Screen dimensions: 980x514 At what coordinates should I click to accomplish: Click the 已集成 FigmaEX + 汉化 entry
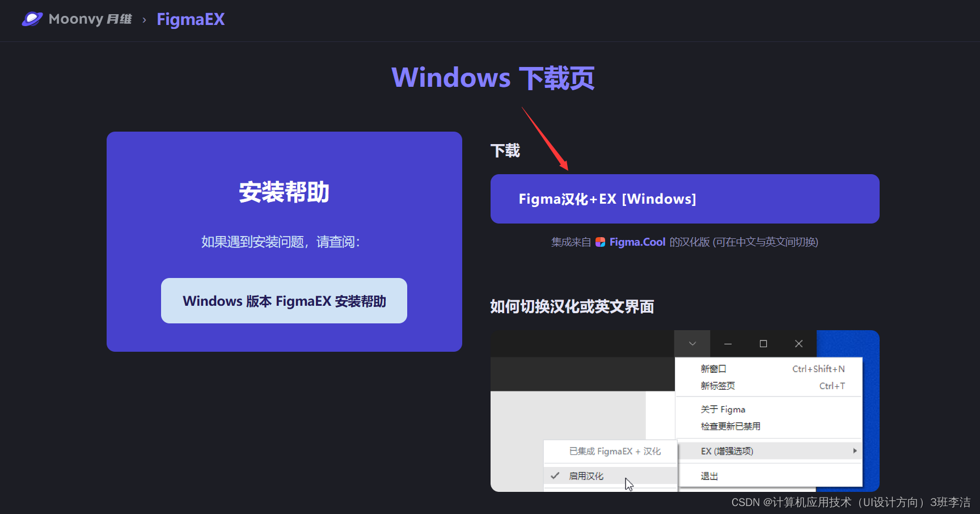615,451
